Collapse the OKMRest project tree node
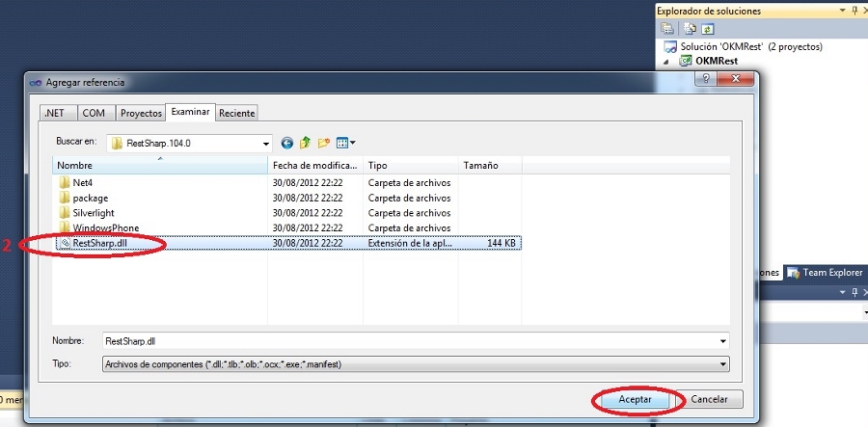The height and width of the screenshot is (427, 868). pyautogui.click(x=665, y=61)
